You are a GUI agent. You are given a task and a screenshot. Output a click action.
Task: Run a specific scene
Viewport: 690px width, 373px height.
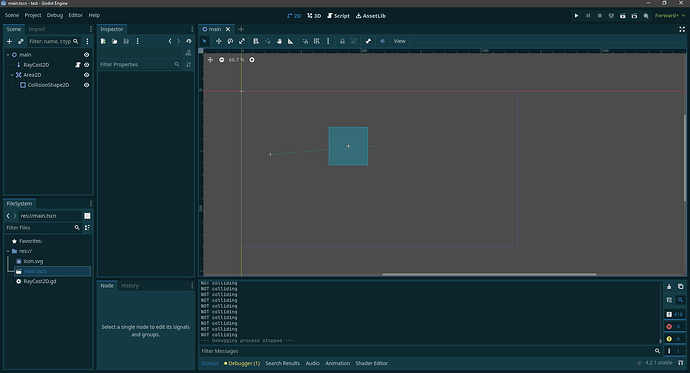(634, 15)
